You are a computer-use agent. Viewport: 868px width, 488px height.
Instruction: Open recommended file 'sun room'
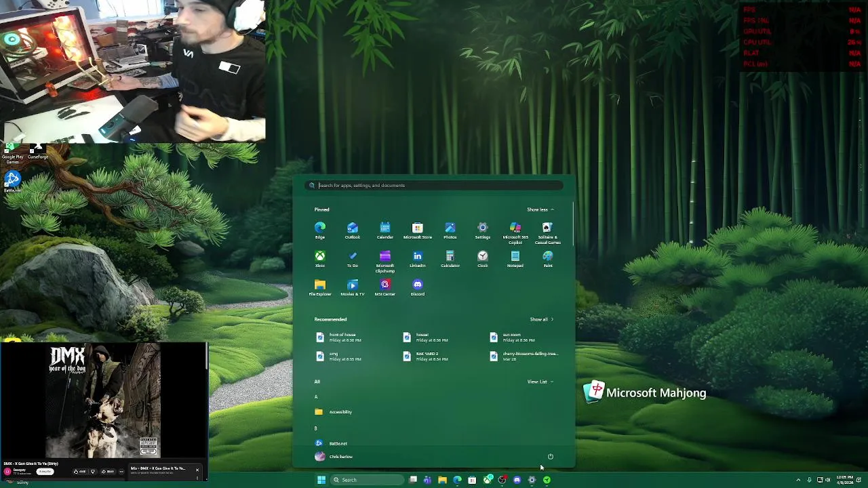pos(514,337)
